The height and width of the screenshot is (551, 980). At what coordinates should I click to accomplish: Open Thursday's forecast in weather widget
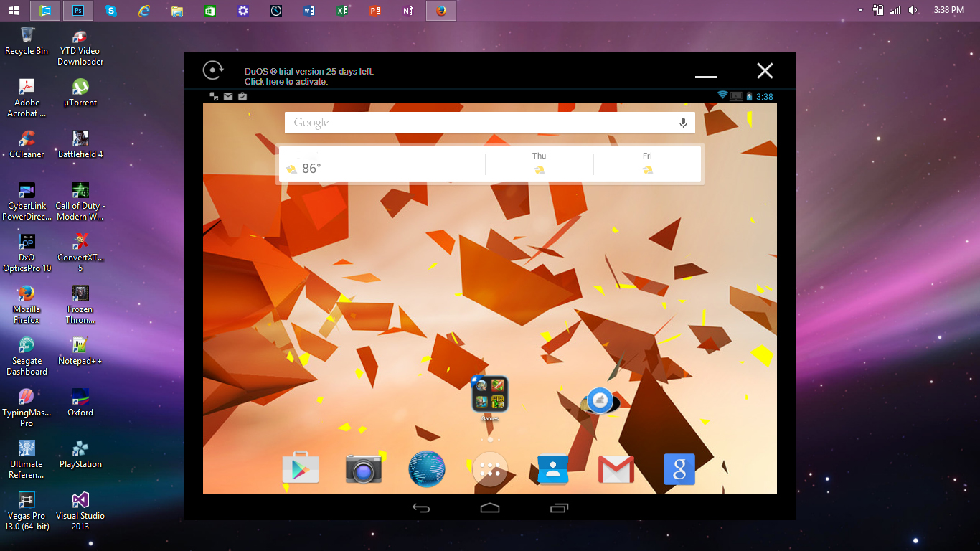pyautogui.click(x=539, y=164)
